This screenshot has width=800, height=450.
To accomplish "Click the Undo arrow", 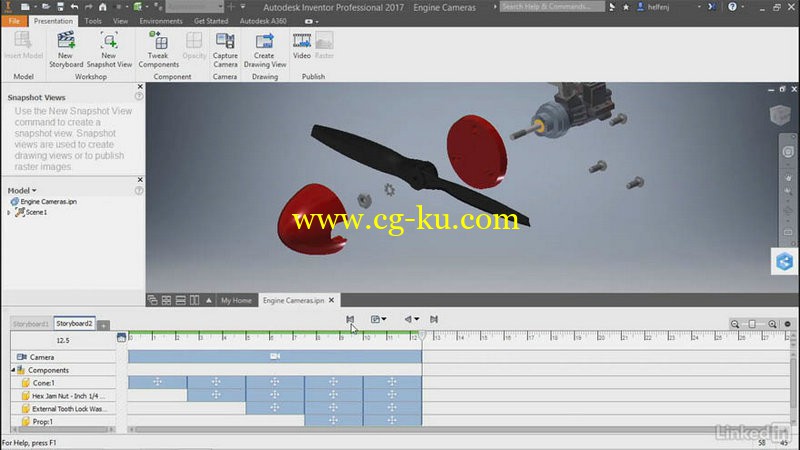I will (x=74, y=7).
